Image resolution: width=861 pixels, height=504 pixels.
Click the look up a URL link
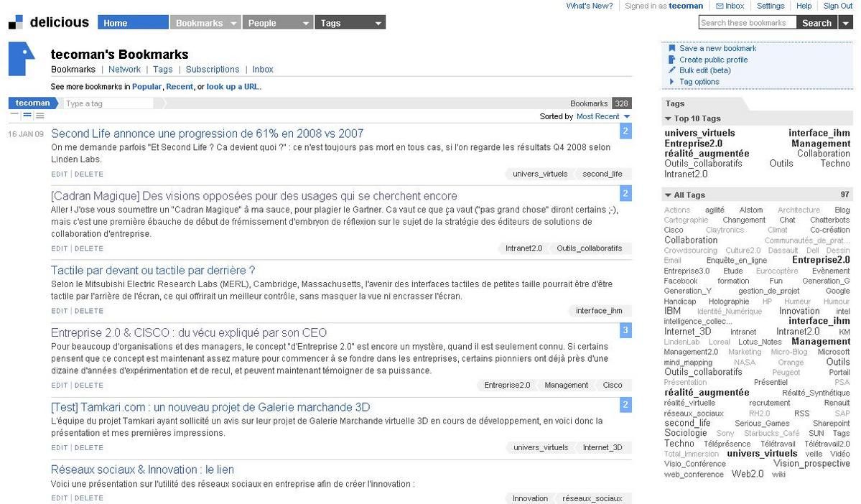pyautogui.click(x=233, y=87)
